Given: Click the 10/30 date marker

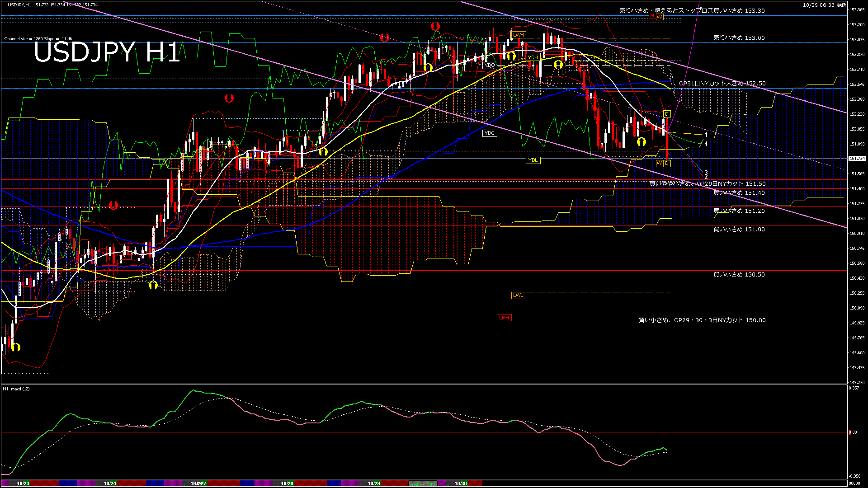Looking at the screenshot, I should coord(460,483).
